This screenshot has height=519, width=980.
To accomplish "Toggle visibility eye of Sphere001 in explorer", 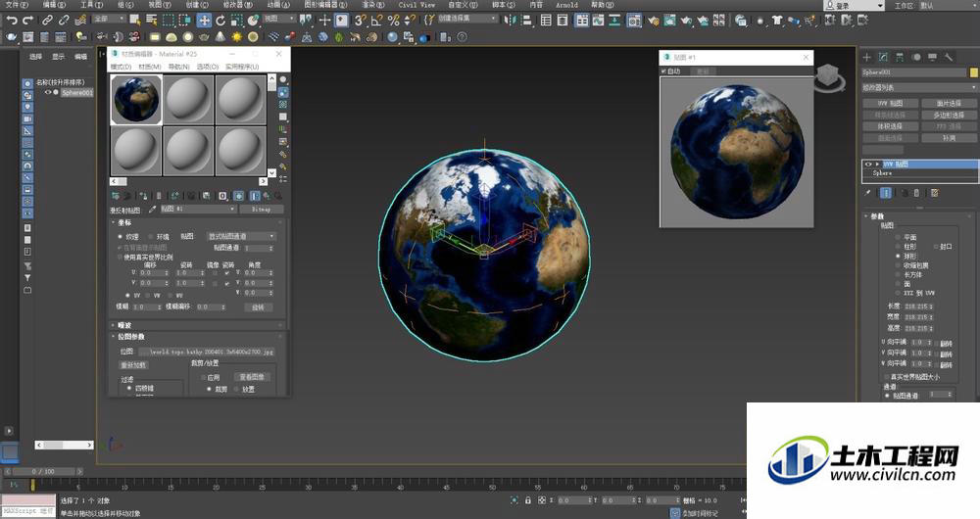I will coord(47,92).
